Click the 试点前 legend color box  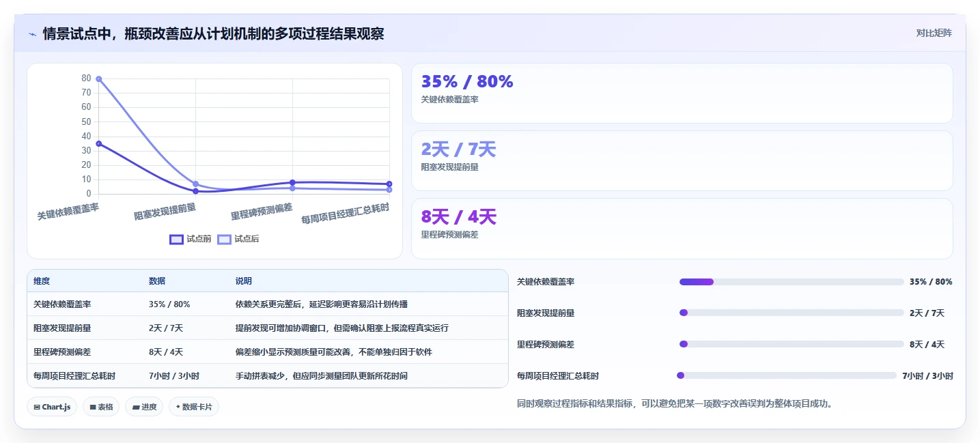click(x=176, y=239)
